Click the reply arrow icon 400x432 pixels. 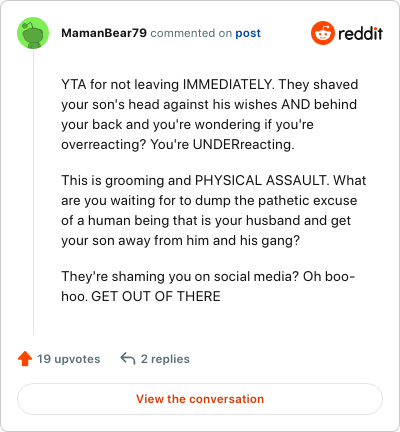coord(128,359)
